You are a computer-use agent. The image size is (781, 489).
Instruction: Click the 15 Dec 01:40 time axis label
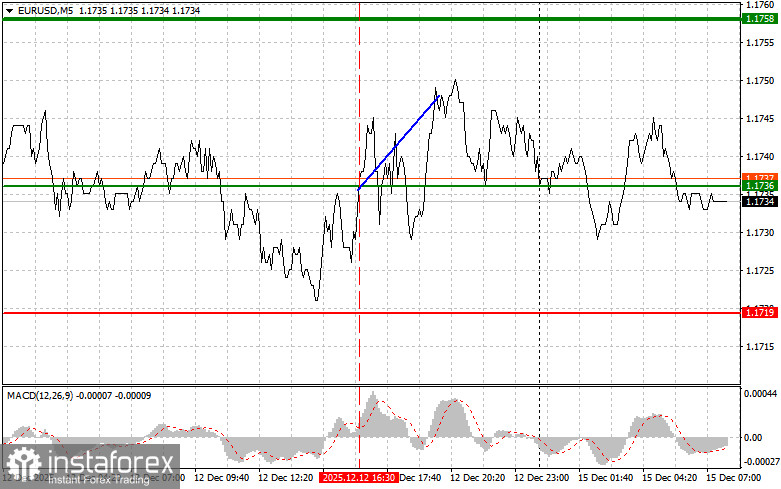[x=605, y=478]
